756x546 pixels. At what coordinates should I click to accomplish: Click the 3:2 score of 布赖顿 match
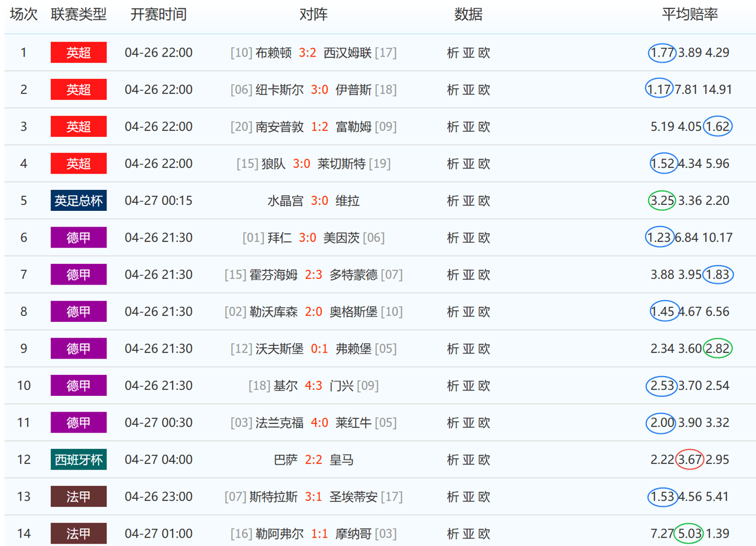tap(307, 52)
